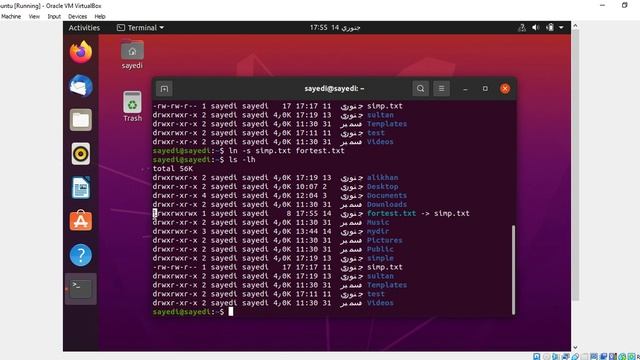Click the volume speaker icon in top bar

point(536,28)
